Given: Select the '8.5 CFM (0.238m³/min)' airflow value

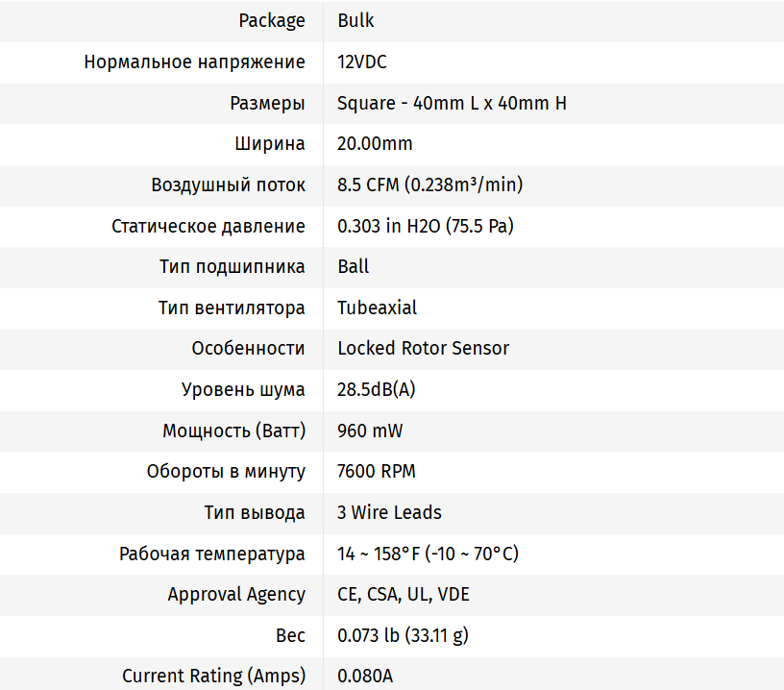Looking at the screenshot, I should [429, 185].
